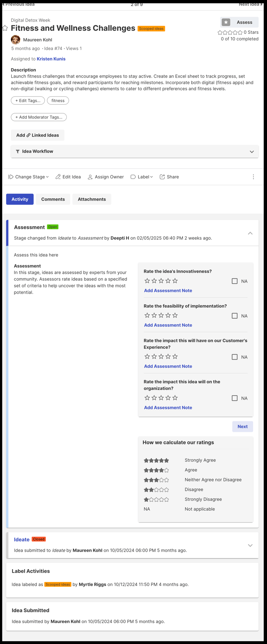Viewport: 267px width, 644px height.
Task: Switch to the Attachments tab
Action: click(x=92, y=199)
